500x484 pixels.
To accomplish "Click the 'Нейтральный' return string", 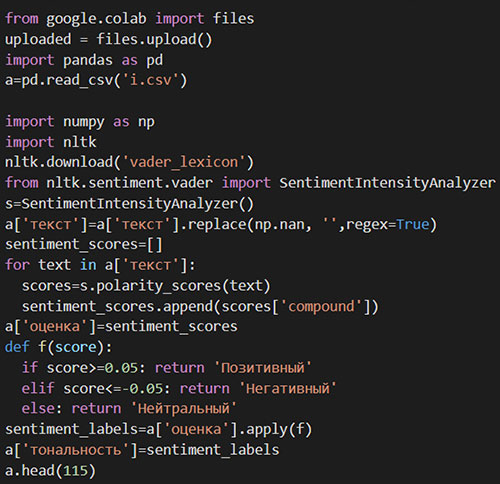I will coord(184,409).
